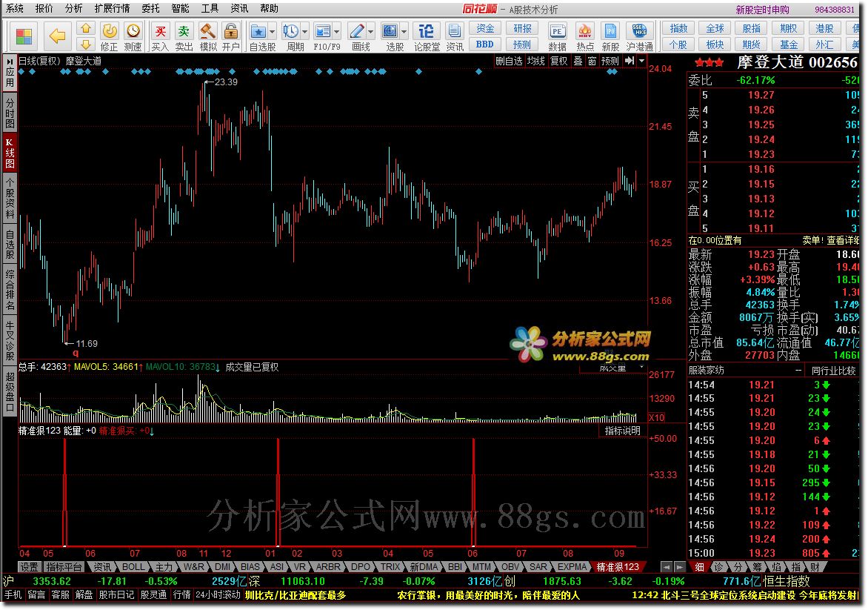Open the 开户 account lock icon
The width and height of the screenshot is (868, 610).
(x=231, y=36)
